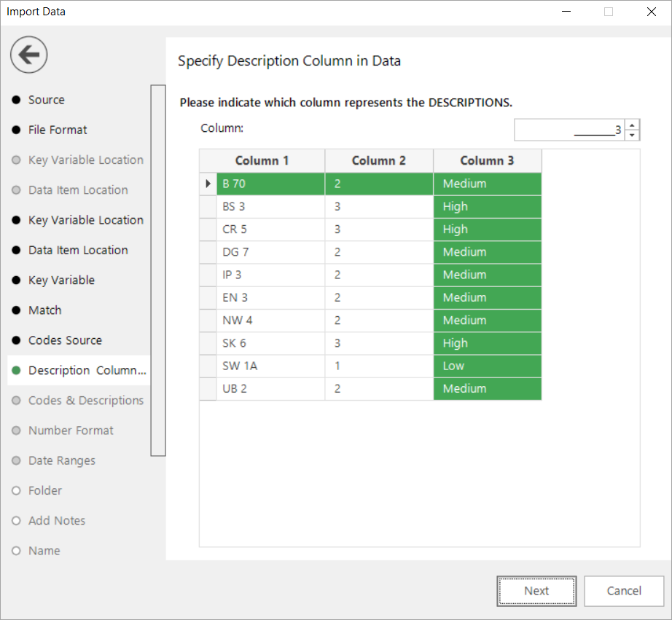Image resolution: width=672 pixels, height=620 pixels.
Task: Click Column 2 value in BS 3 row
Action: tap(379, 206)
